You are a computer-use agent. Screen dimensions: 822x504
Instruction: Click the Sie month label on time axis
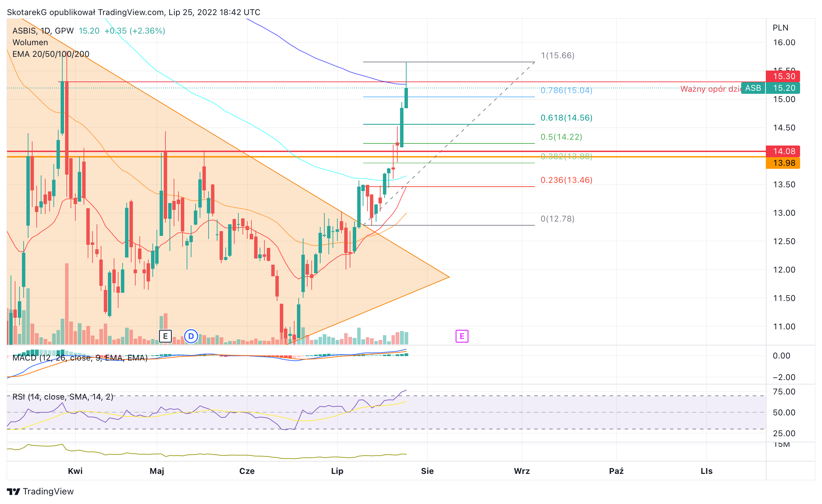coord(427,471)
